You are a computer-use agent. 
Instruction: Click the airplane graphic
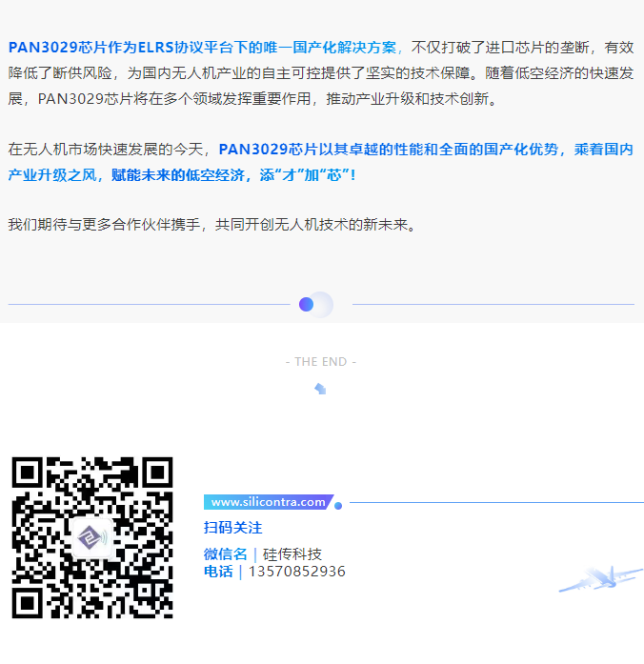[x=601, y=578]
